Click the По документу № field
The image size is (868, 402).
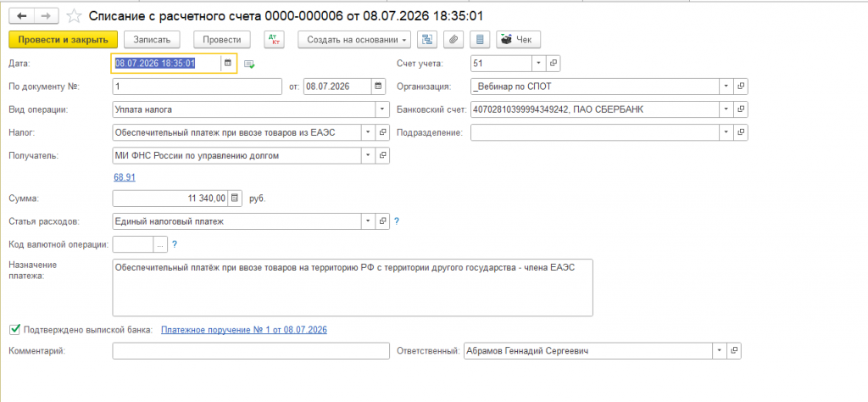click(x=197, y=87)
